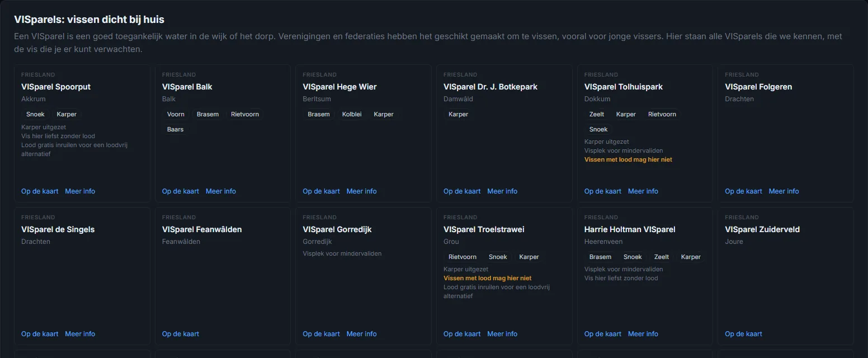This screenshot has width=868, height=358.
Task: Show VISparel Folgeren on the map
Action: (x=744, y=191)
